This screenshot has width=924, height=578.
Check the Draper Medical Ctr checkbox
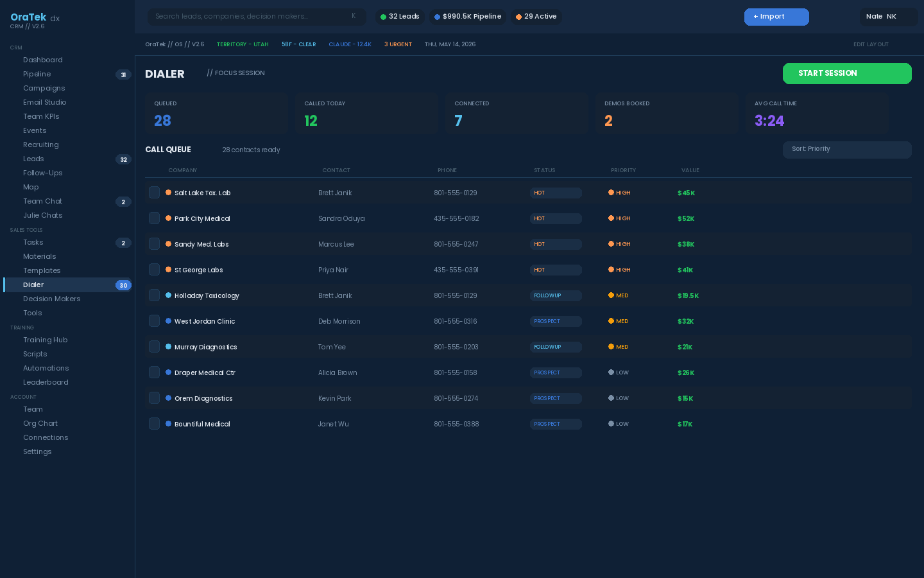coord(154,372)
